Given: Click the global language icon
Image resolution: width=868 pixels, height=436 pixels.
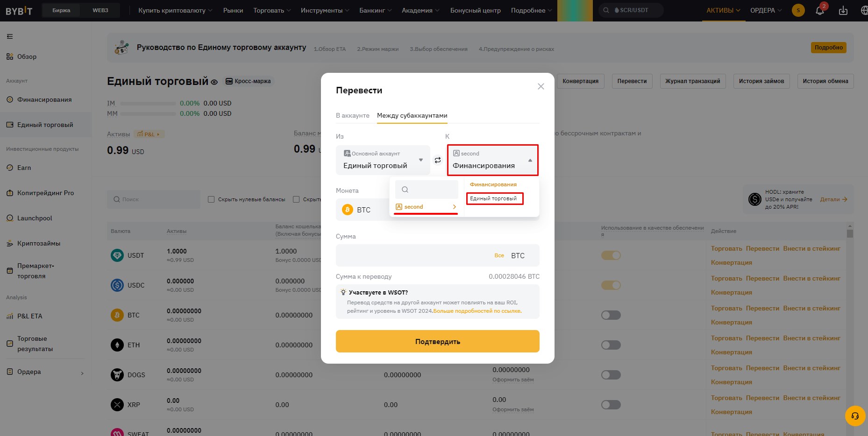Looking at the screenshot, I should coord(863,10).
